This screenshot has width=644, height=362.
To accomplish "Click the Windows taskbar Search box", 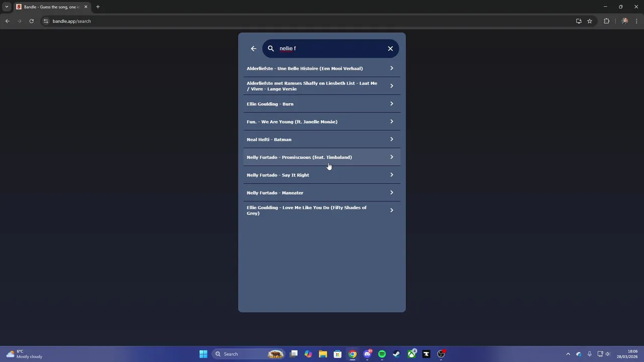I will pyautogui.click(x=249, y=354).
